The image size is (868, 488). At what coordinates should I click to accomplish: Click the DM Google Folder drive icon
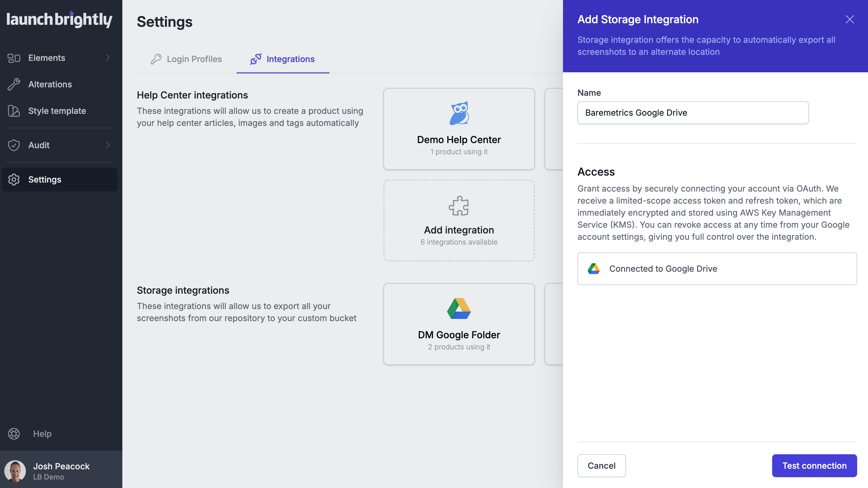coord(459,308)
